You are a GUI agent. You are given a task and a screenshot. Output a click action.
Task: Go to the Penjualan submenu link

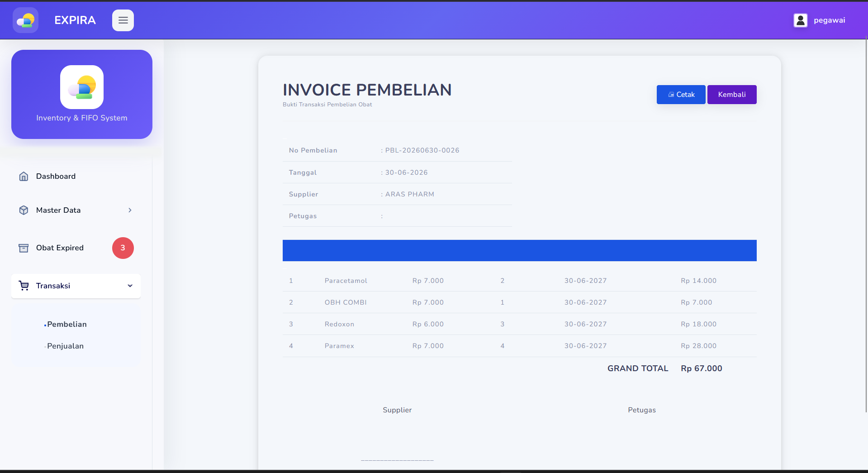click(66, 346)
